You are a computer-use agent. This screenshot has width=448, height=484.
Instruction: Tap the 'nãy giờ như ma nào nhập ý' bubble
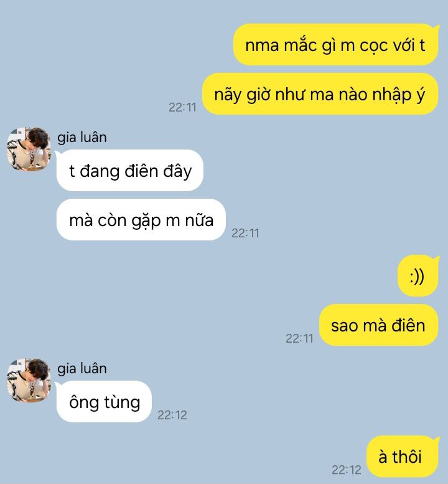coord(320,94)
